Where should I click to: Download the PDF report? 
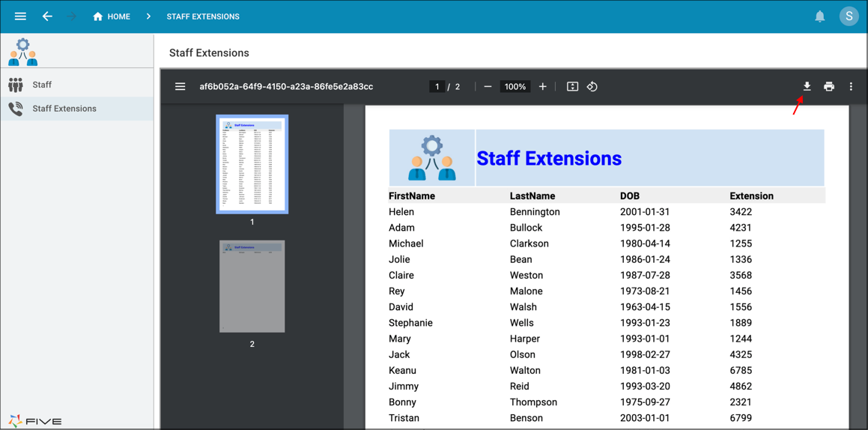point(807,87)
